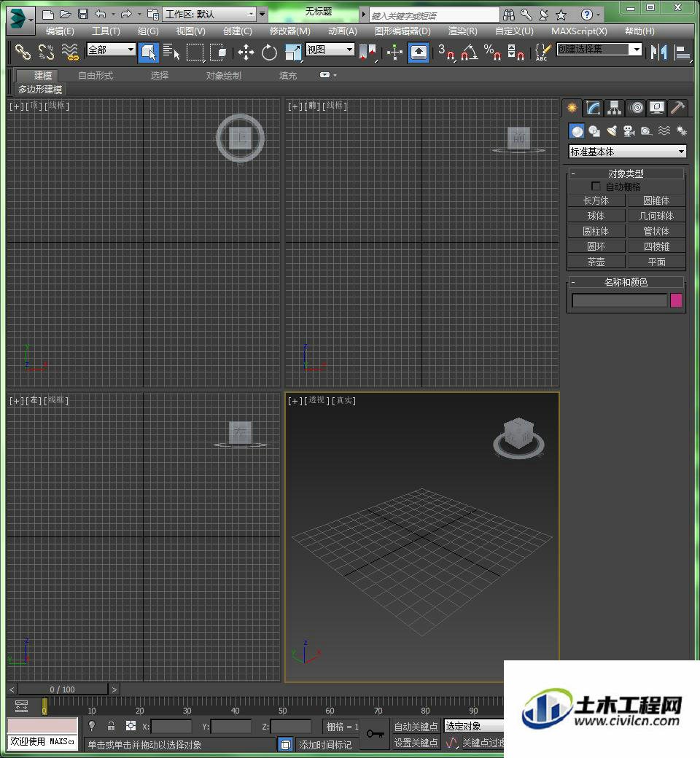Create a 球体 sphere primitive
This screenshot has width=700, height=758.
(x=596, y=216)
